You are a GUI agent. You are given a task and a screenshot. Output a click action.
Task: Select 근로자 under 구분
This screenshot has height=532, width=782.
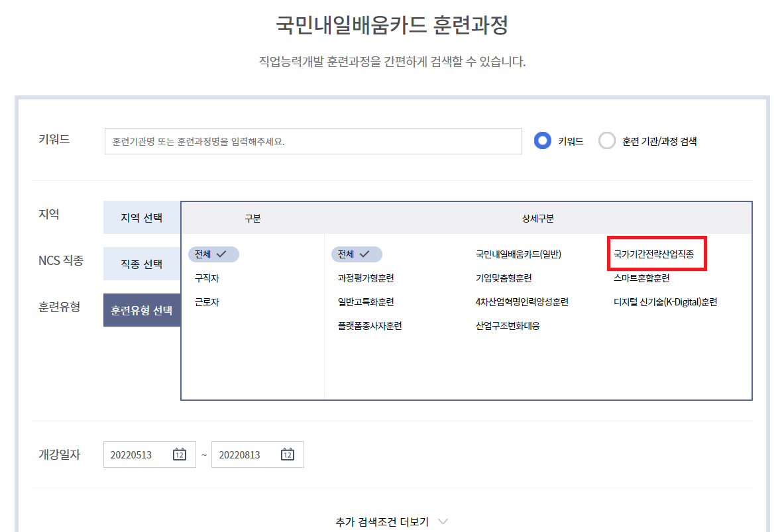(207, 301)
